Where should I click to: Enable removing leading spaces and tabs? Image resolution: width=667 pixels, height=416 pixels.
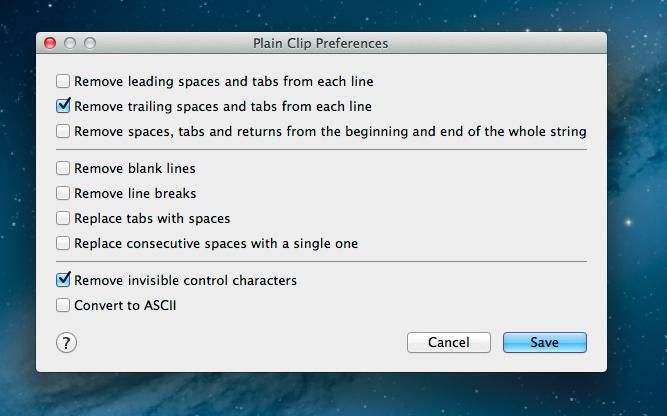[x=64, y=81]
